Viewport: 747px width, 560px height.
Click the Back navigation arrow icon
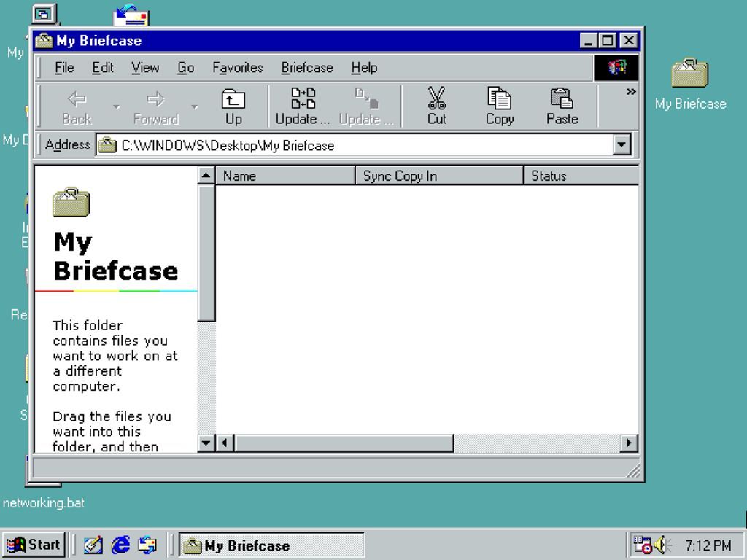tap(75, 98)
